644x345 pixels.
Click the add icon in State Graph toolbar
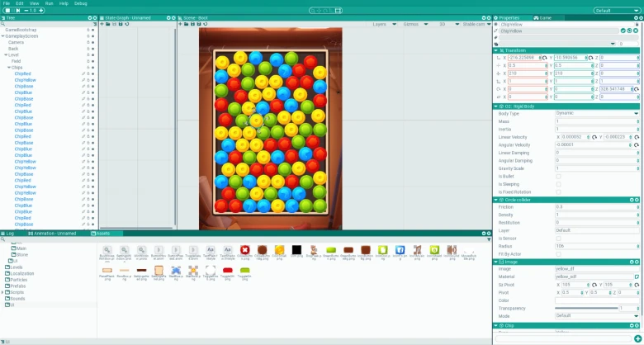102,24
